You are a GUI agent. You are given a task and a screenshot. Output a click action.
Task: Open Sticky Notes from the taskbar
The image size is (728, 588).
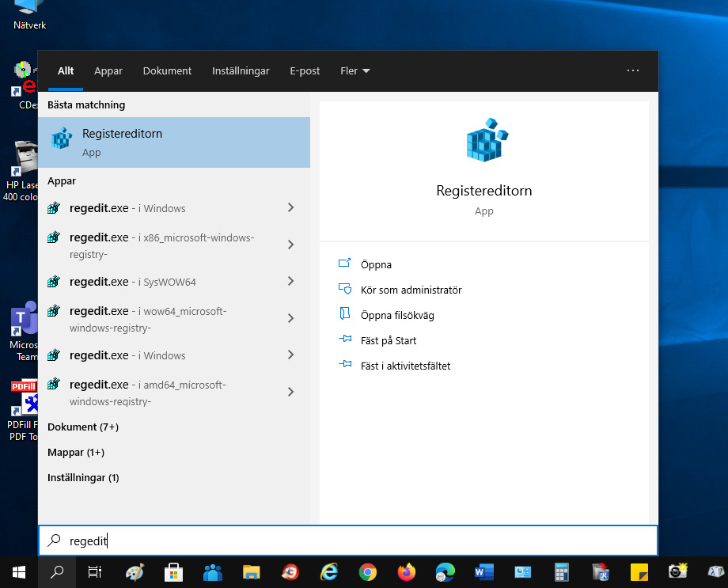[x=639, y=571]
